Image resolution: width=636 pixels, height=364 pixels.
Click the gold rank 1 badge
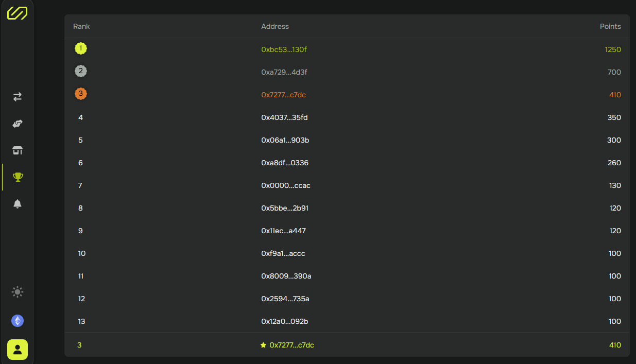pyautogui.click(x=80, y=48)
